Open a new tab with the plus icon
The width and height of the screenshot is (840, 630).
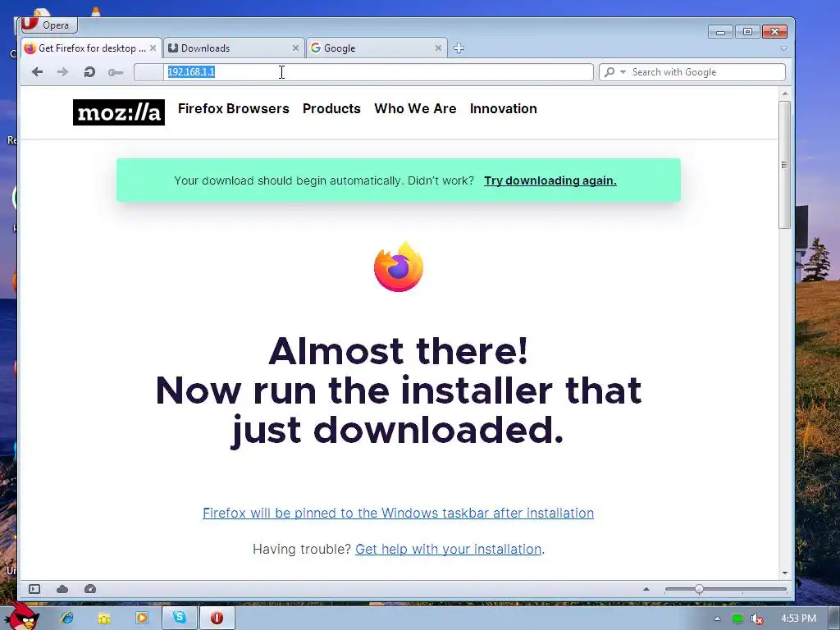point(459,48)
